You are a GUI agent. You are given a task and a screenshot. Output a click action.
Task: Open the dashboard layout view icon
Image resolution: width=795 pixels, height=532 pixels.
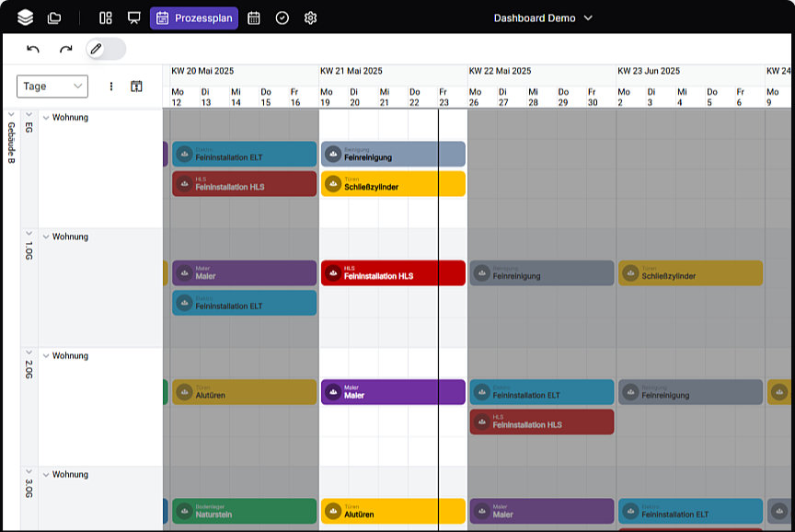coord(106,17)
